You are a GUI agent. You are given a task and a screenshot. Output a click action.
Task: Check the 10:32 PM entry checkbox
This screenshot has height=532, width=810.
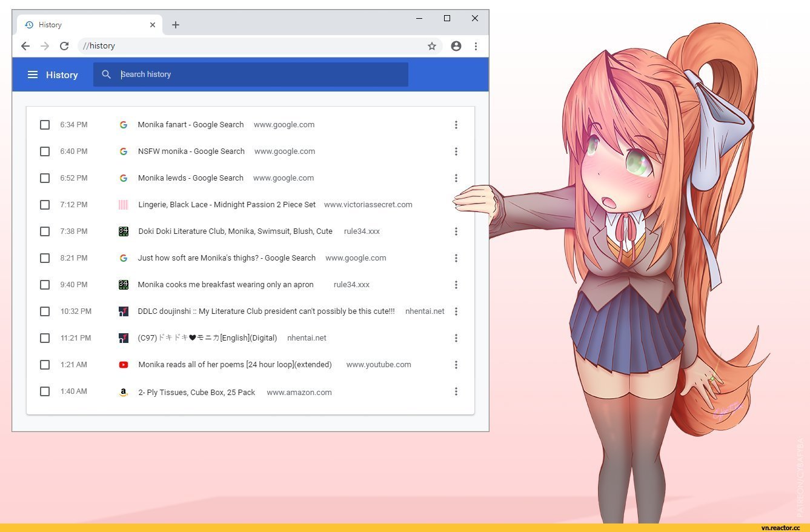(x=45, y=311)
